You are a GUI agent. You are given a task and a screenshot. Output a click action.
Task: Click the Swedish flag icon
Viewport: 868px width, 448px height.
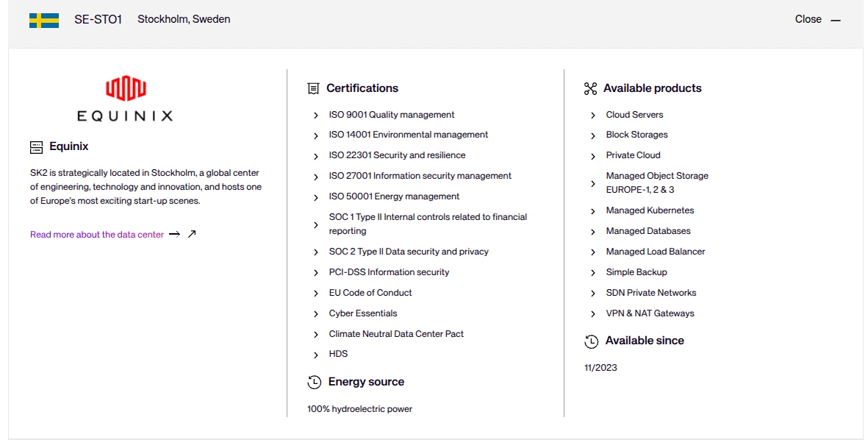coord(44,21)
